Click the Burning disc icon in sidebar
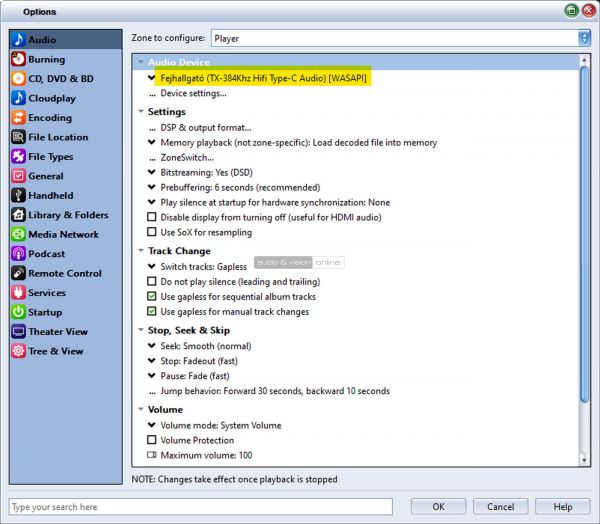This screenshot has width=600, height=524. [x=19, y=59]
